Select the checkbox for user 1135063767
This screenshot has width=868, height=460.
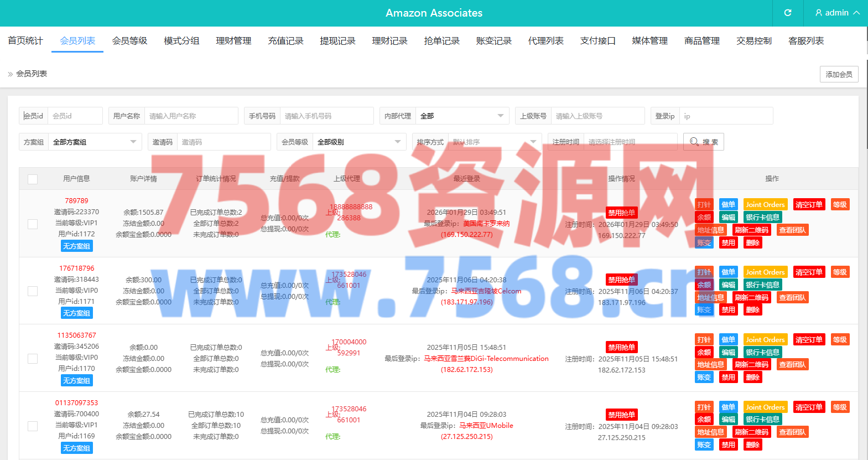pyautogui.click(x=33, y=359)
